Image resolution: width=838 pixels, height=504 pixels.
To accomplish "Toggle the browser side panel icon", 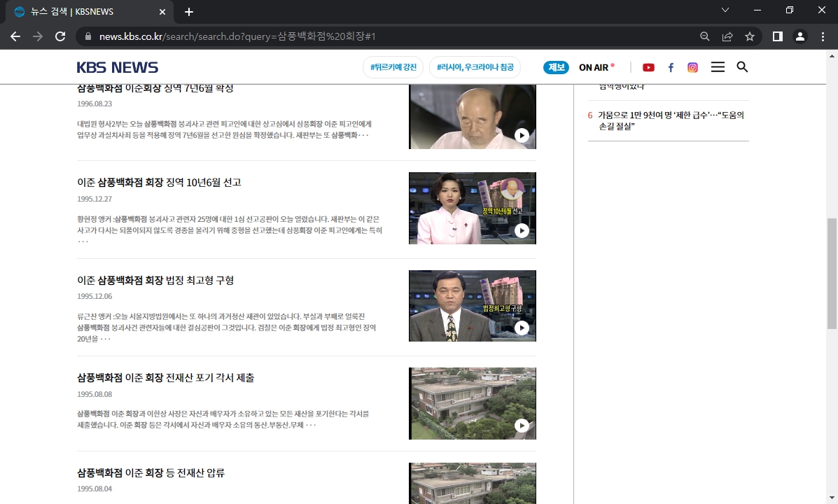I will tap(778, 36).
